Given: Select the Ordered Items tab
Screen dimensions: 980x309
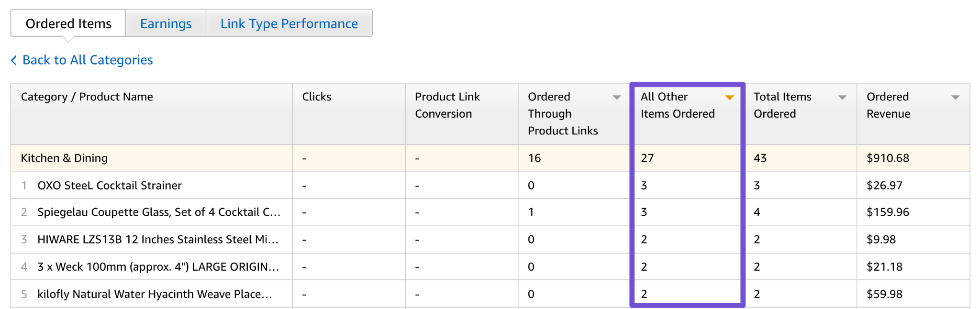Looking at the screenshot, I should [x=68, y=23].
